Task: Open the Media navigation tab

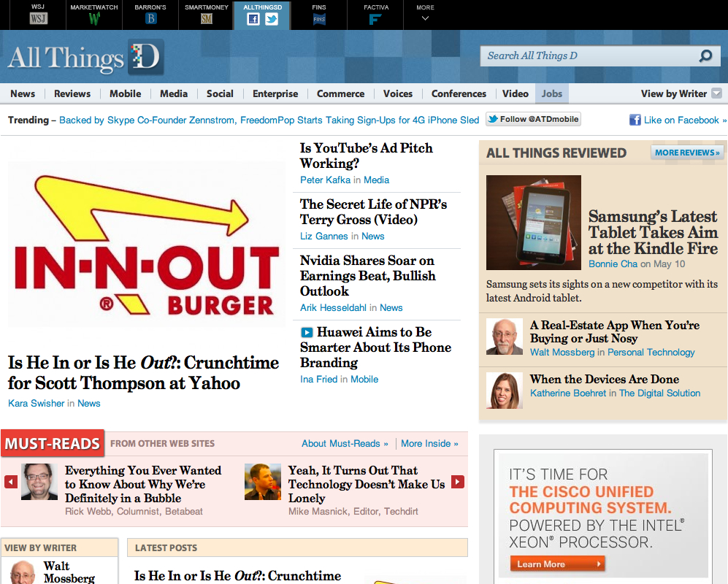Action: pos(174,93)
